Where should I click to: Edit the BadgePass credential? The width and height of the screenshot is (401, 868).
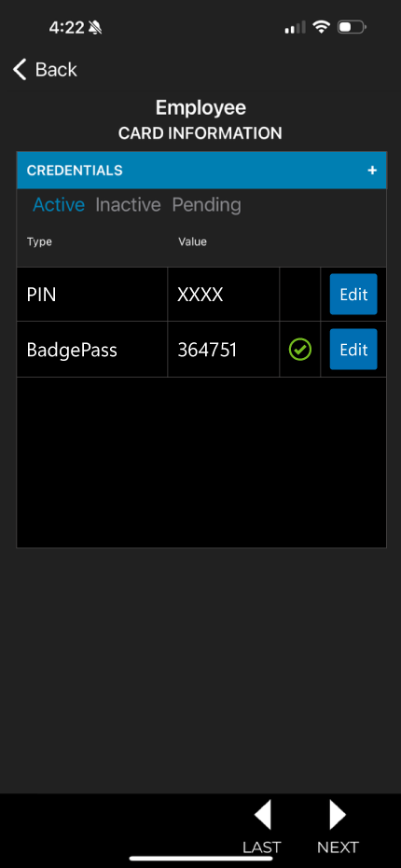click(353, 350)
